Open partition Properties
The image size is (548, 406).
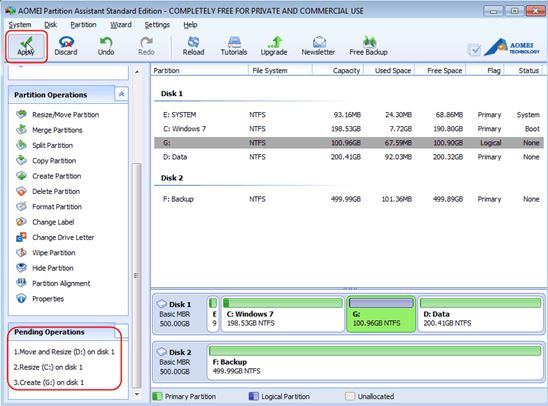coord(40,299)
